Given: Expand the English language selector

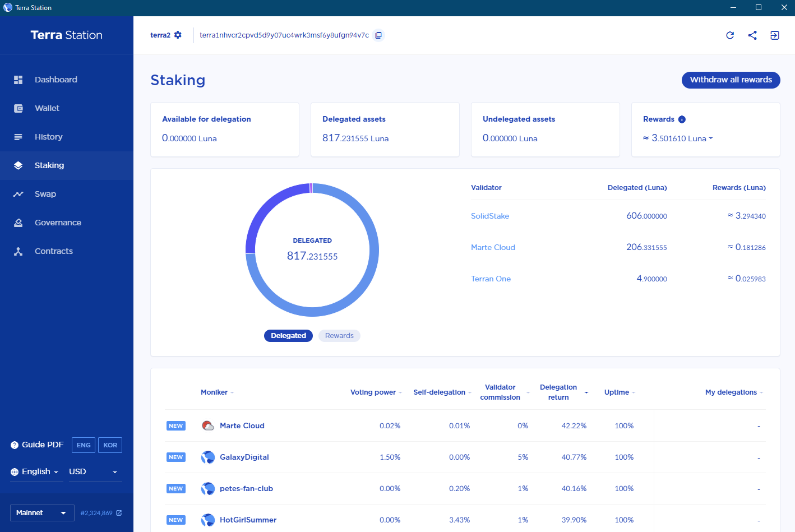Looking at the screenshot, I should (35, 472).
